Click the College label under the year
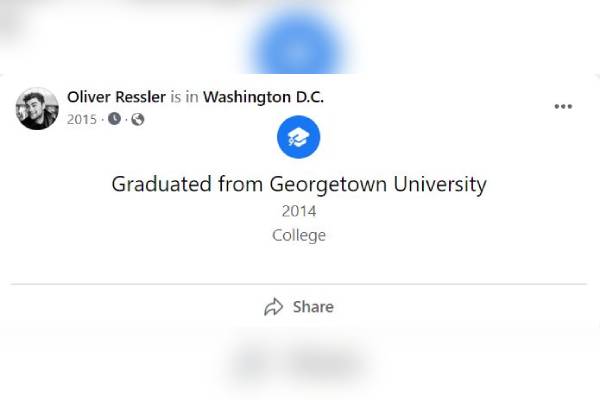Viewport: 600px width, 400px height. 298,236
